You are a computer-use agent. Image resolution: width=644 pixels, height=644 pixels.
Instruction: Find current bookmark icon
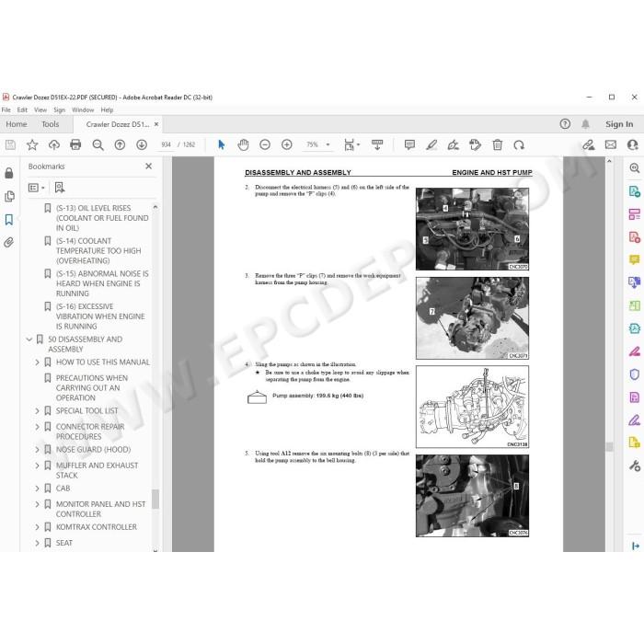point(60,188)
